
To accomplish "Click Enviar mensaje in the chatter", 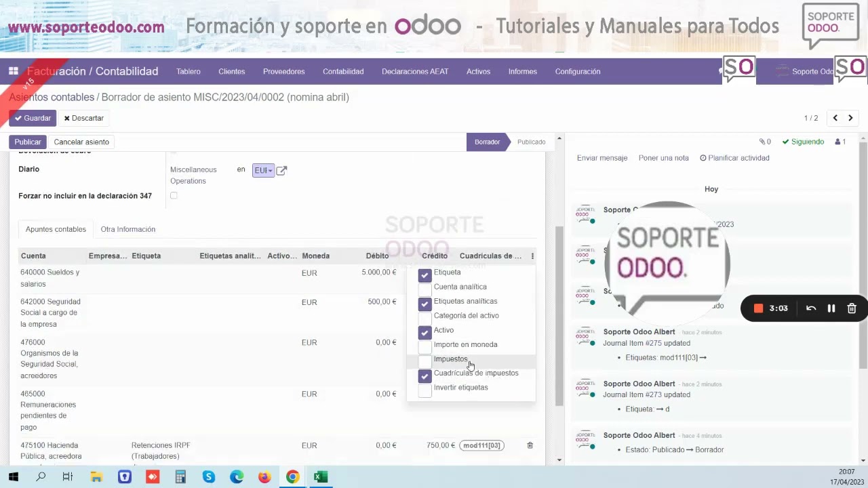I will coord(602,158).
